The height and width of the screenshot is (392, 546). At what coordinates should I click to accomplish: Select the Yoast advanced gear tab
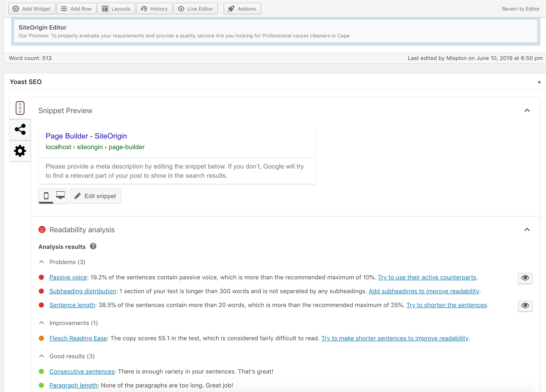point(20,151)
